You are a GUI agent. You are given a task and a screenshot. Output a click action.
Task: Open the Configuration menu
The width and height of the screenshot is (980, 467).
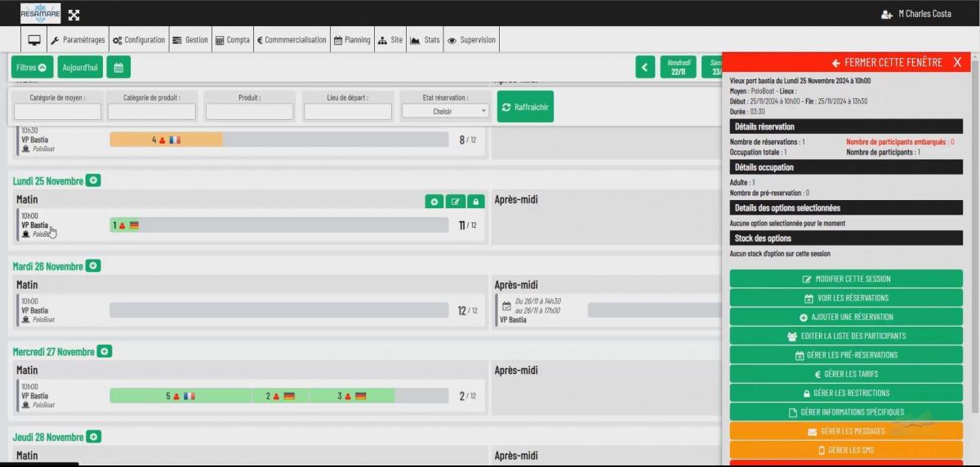139,40
